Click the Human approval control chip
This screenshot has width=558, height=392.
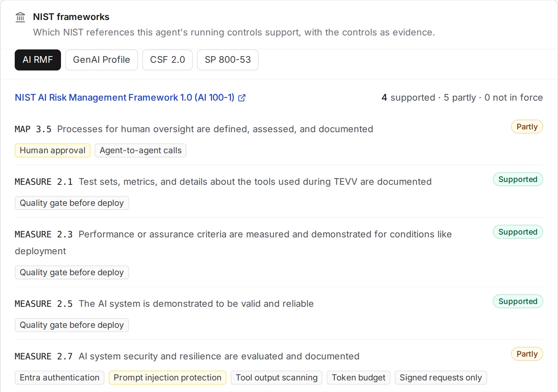pyautogui.click(x=53, y=150)
